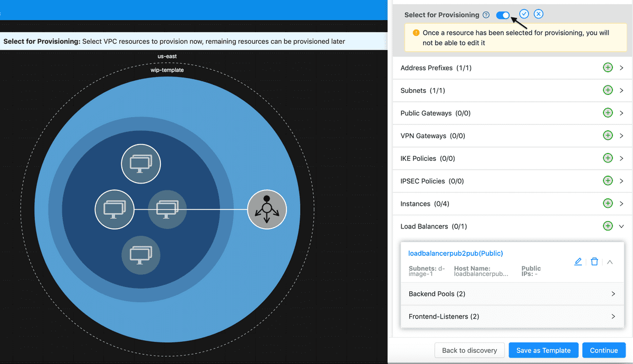Click the IKE Policies (0/0) label
This screenshot has height=364, width=633.
coord(428,158)
